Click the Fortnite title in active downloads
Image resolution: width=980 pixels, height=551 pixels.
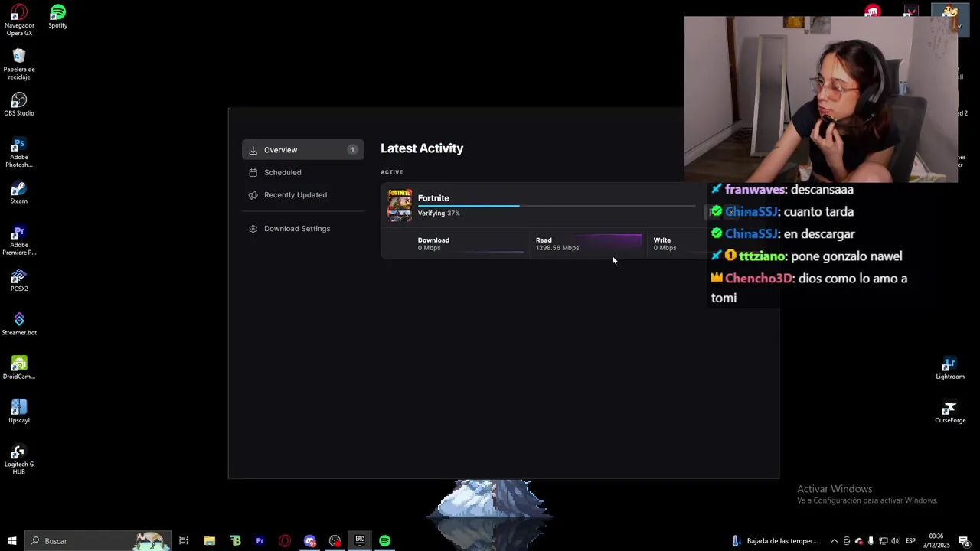[433, 198]
